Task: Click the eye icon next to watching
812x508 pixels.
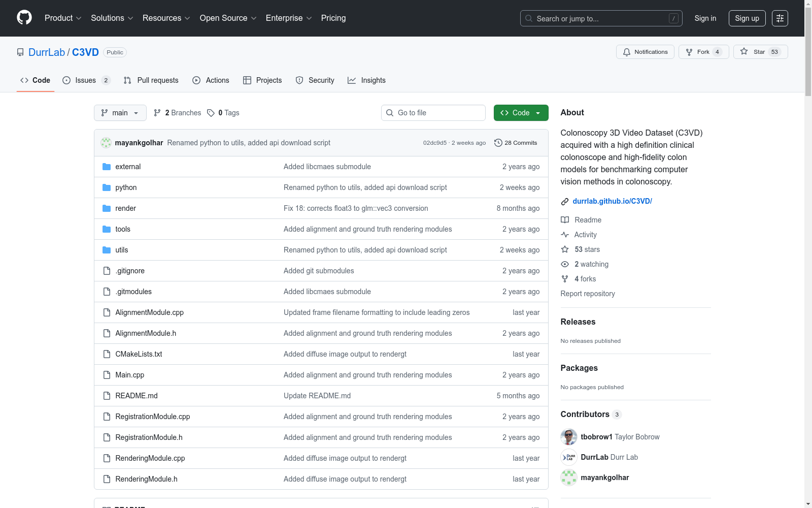Action: click(565, 264)
